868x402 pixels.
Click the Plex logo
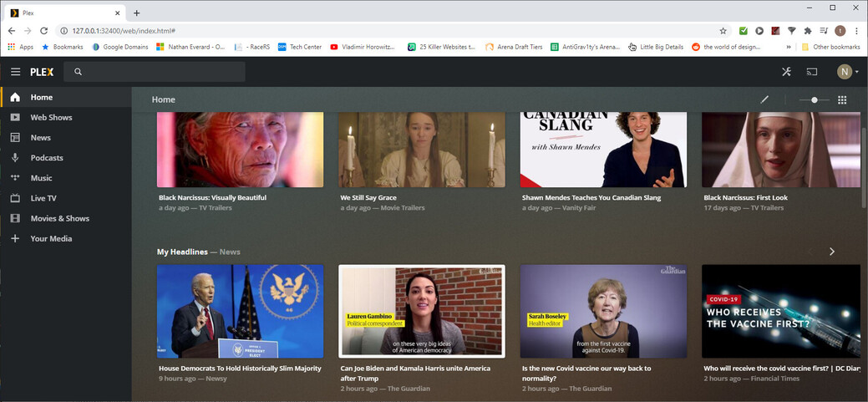pyautogui.click(x=42, y=72)
